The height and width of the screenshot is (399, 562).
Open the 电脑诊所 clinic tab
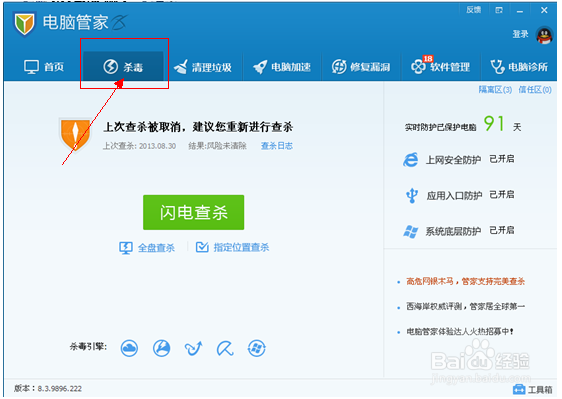519,67
